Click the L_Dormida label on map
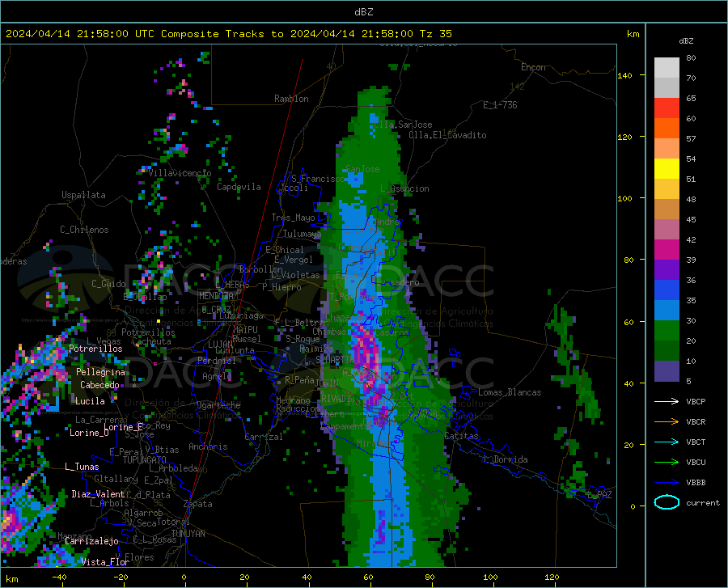This screenshot has width=728, height=588. pos(506,459)
